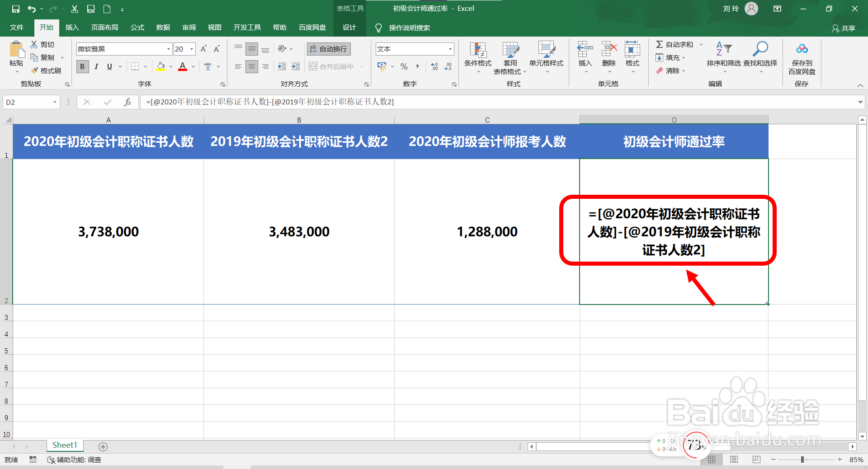The image size is (868, 469).
Task: Switch to the 插入 tab
Action: pos(72,28)
